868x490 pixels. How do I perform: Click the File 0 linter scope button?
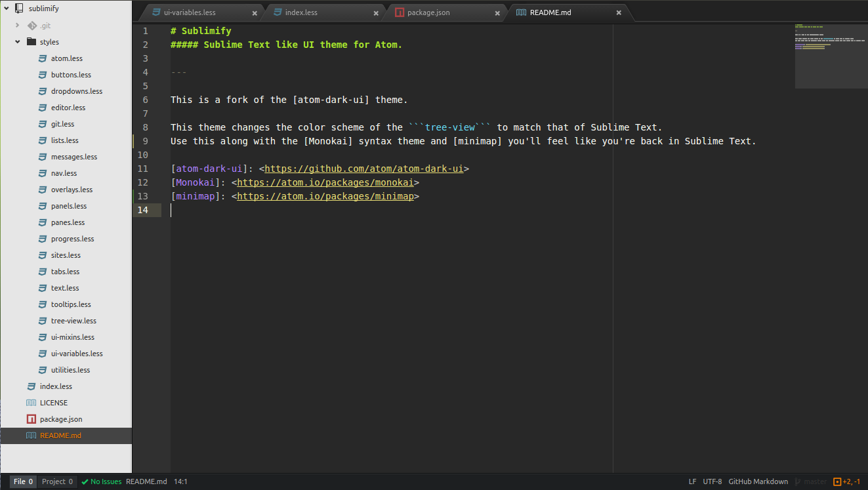(23, 481)
